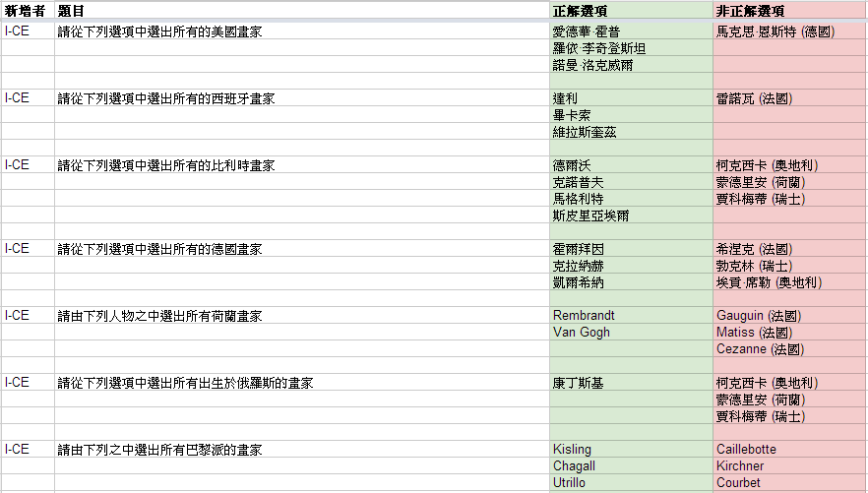Choose the Kirchner cell

pyautogui.click(x=790, y=466)
